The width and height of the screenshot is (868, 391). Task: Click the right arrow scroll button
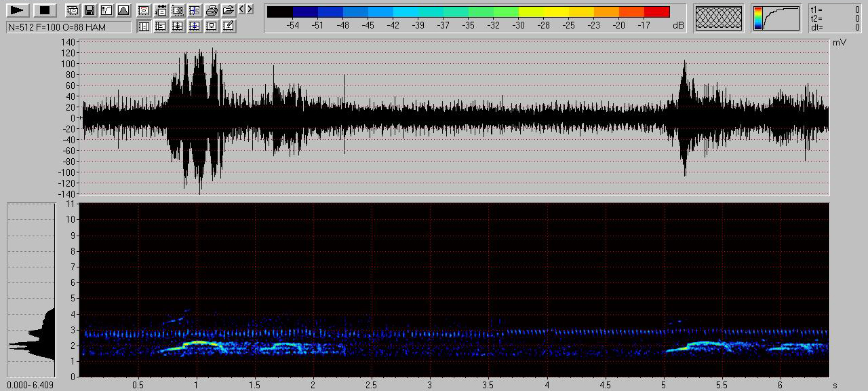tap(250, 9)
